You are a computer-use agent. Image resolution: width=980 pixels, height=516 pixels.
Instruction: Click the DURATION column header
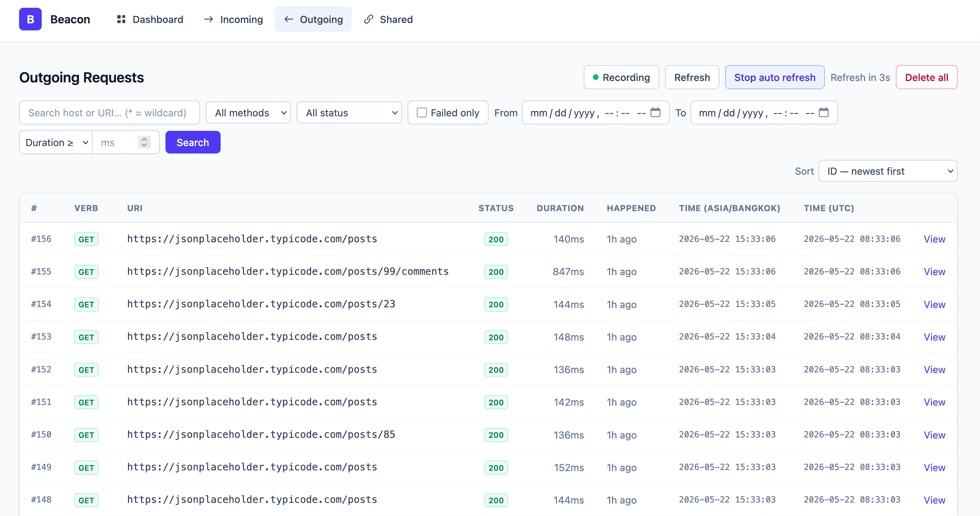[560, 208]
